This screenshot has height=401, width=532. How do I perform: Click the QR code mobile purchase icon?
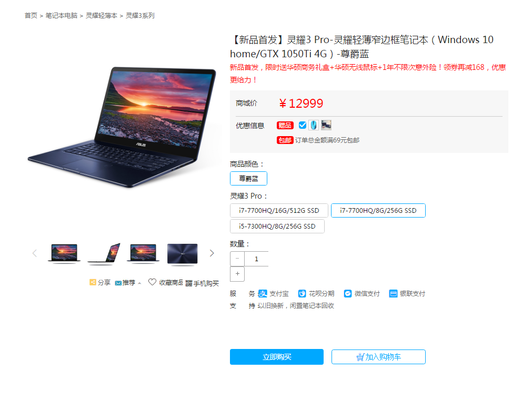189,283
